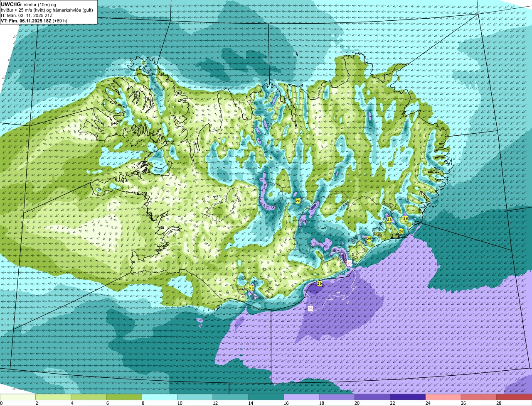Screen dimensions: 532x406
Task: Click the "UWC/IG: Vindur (10m) og" title line
Action: (28, 4)
